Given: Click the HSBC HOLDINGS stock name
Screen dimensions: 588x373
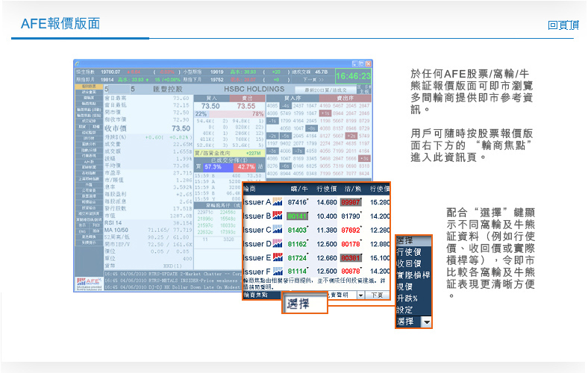Looking at the screenshot, I should (254, 90).
